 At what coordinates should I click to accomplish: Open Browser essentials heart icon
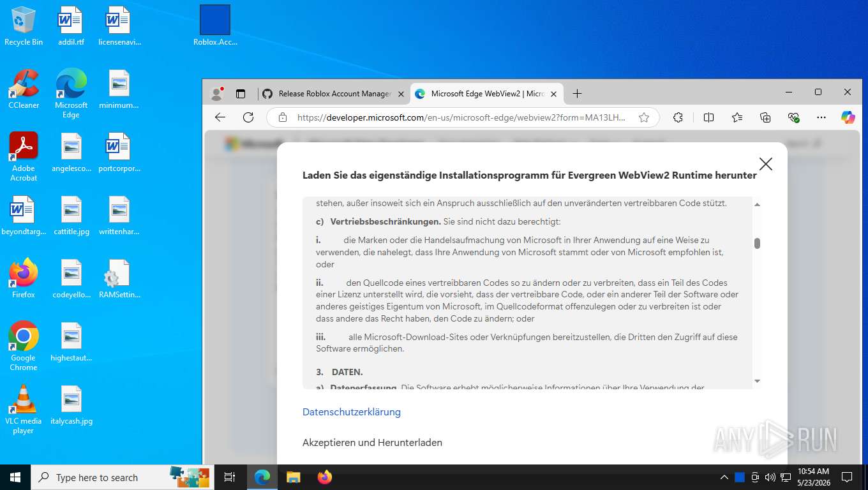click(x=793, y=117)
